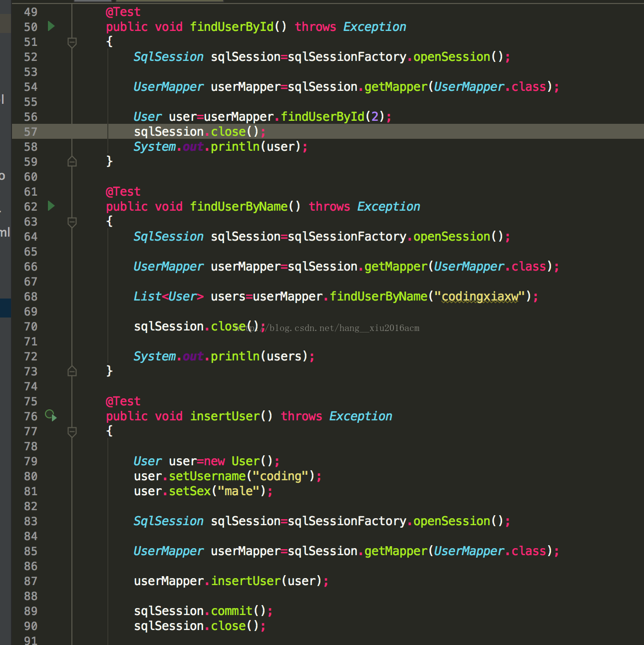Collapse fold end marker at line 59
The width and height of the screenshot is (644, 645).
click(72, 161)
